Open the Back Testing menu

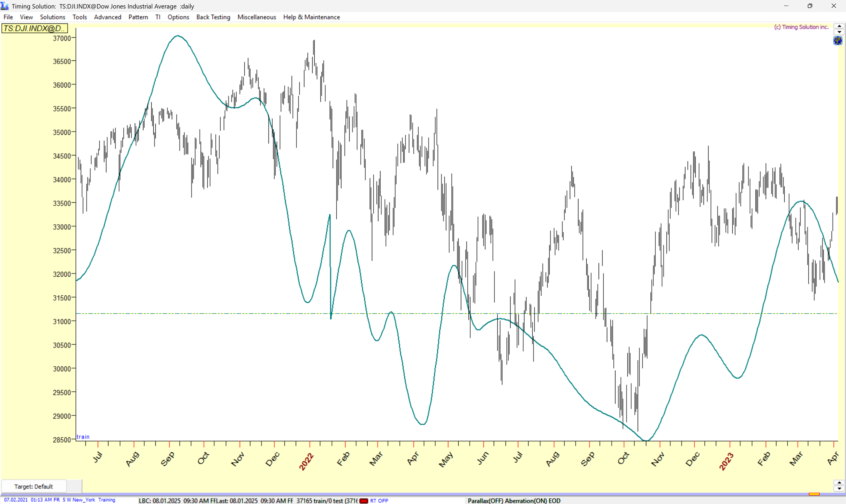213,17
